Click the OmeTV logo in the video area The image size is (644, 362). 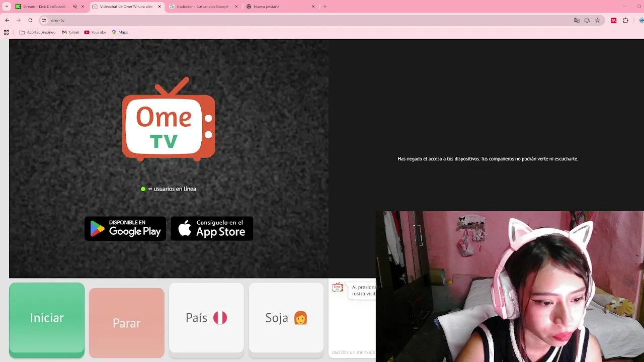[169, 119]
